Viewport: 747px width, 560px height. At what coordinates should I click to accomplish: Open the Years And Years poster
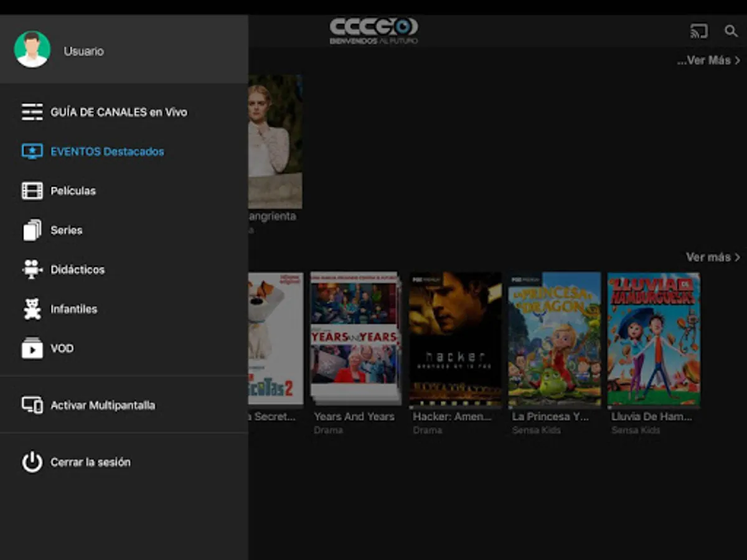[355, 339]
